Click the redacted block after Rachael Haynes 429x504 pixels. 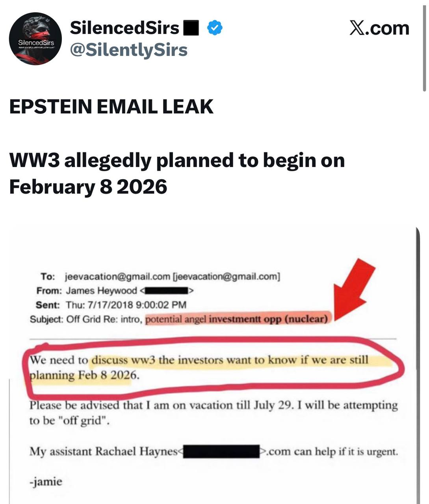pos(221,451)
